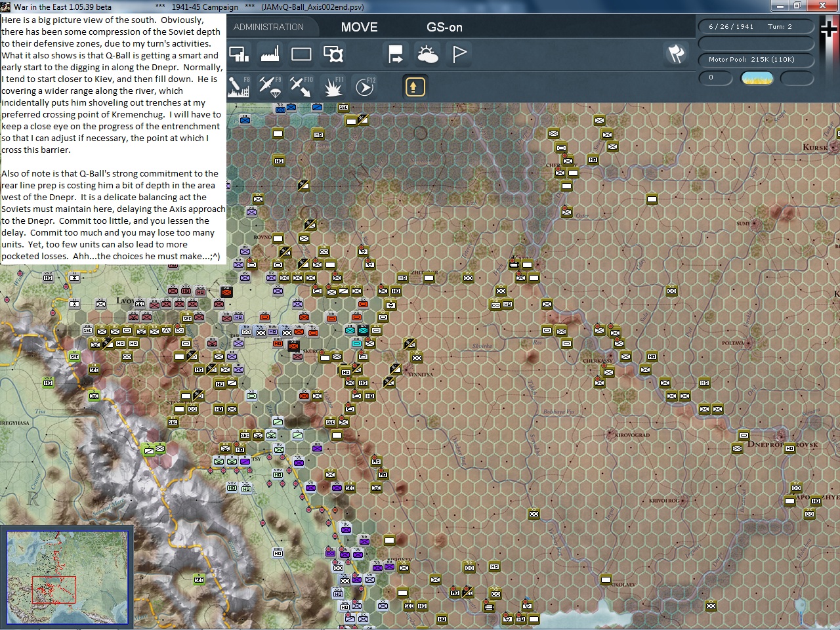Click the outlined pennant flag icon
The image size is (840, 630).
click(459, 54)
